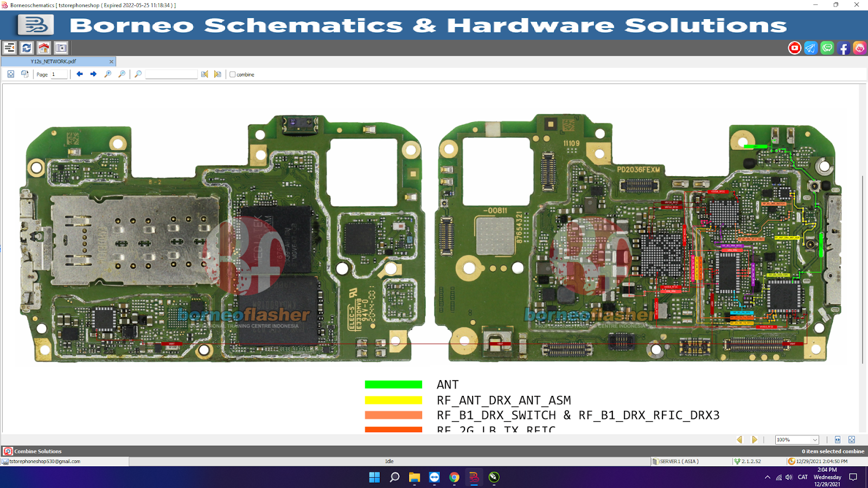Select the Y12s_NETWORK.pdf tab
Image resolution: width=868 pixels, height=488 pixels.
(x=53, y=62)
